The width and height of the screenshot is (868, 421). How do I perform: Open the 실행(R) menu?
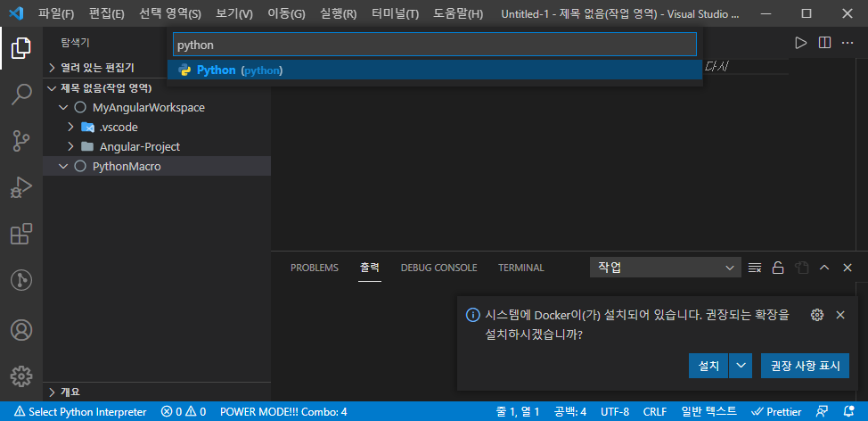(339, 14)
